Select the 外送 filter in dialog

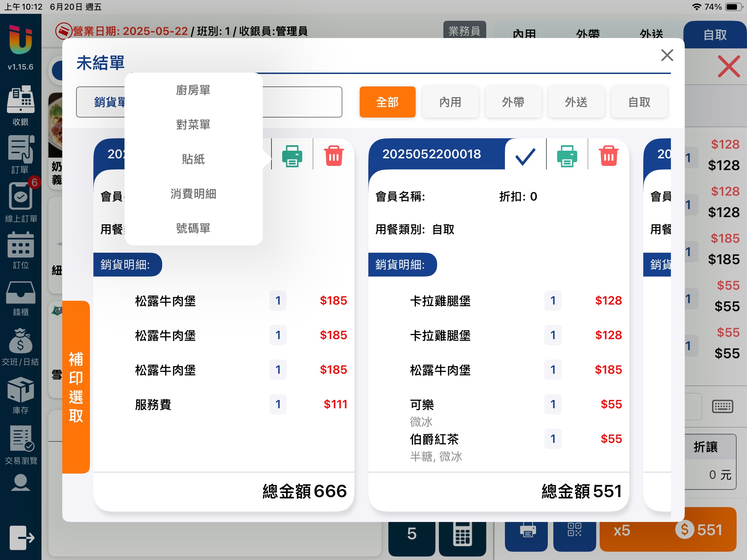[x=576, y=102]
